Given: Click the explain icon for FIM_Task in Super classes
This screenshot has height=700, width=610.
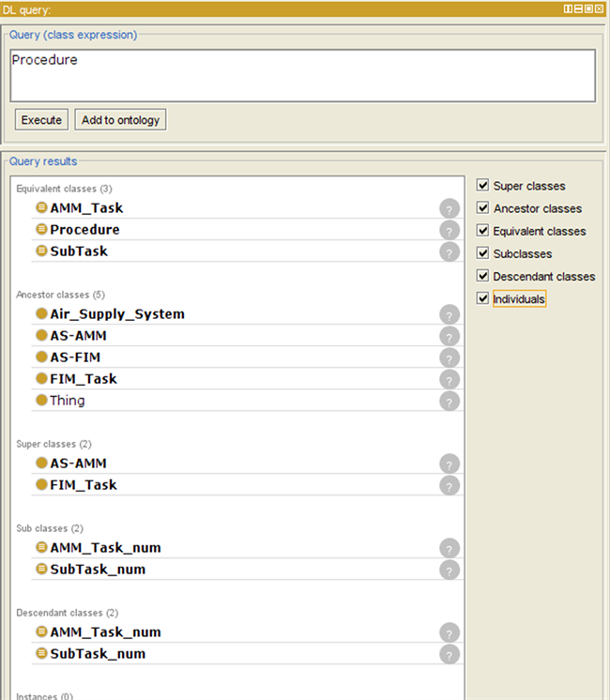Looking at the screenshot, I should point(450,485).
